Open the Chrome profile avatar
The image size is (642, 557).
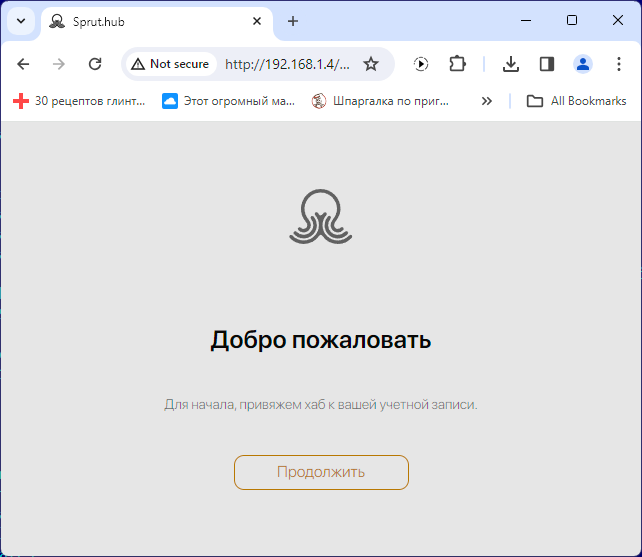[x=583, y=64]
